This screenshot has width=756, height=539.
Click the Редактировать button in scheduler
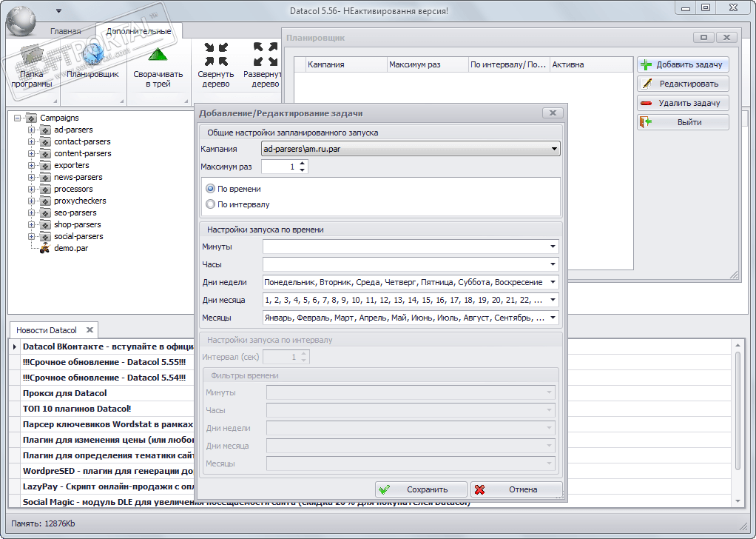tap(683, 84)
